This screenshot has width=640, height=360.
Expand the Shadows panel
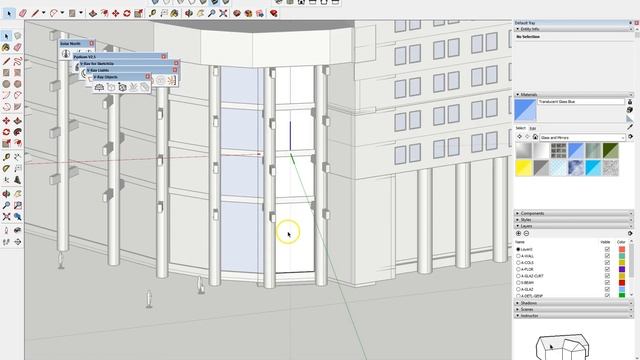click(518, 303)
